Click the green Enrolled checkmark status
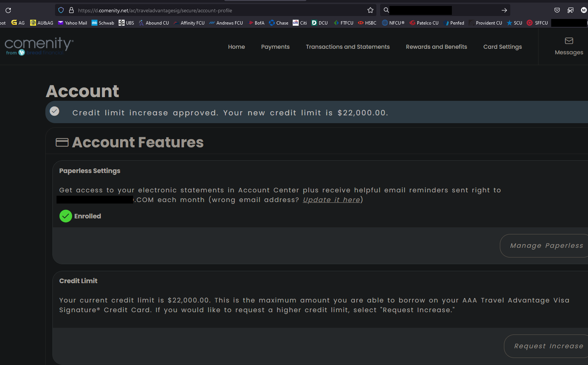Viewport: 588px width, 365px height. (x=66, y=216)
